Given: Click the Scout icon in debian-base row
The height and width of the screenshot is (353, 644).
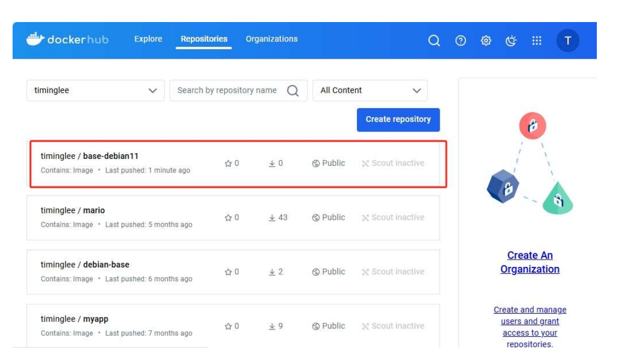Looking at the screenshot, I should pos(365,272).
